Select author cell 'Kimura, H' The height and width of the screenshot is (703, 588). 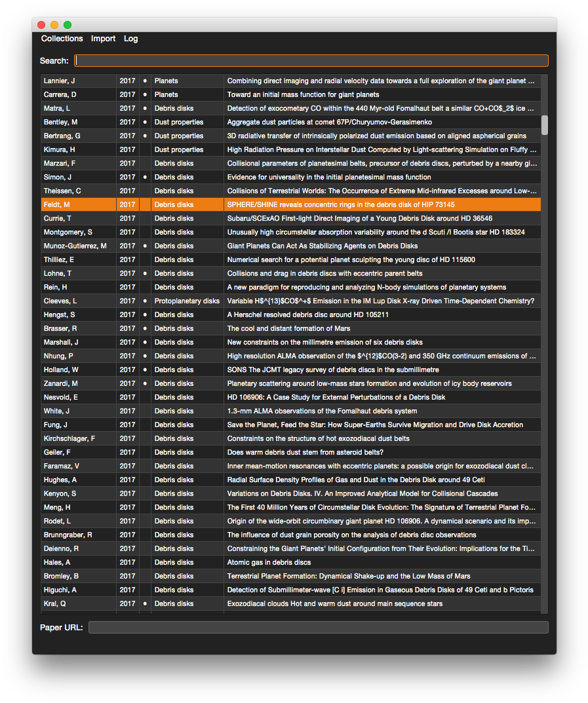point(79,150)
